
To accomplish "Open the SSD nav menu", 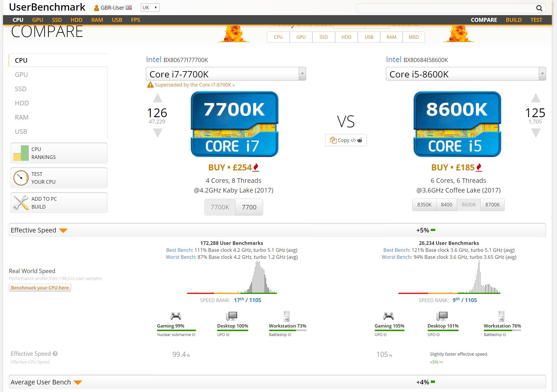I will 57,20.
